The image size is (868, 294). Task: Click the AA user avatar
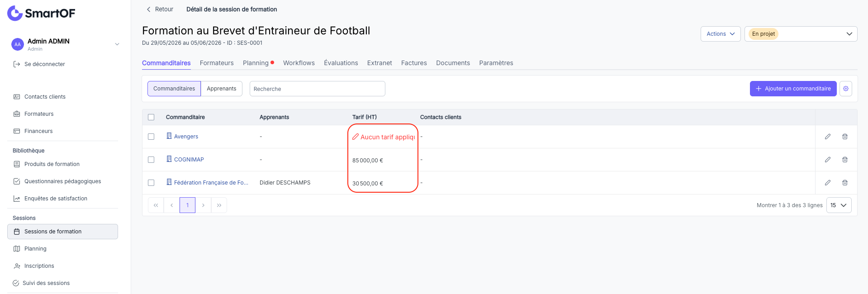coord(17,44)
